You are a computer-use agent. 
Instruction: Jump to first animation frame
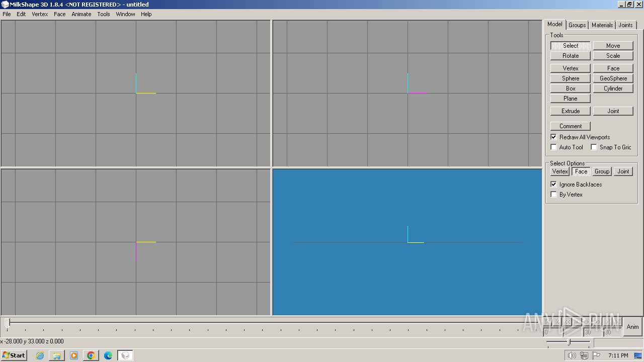click(x=547, y=322)
